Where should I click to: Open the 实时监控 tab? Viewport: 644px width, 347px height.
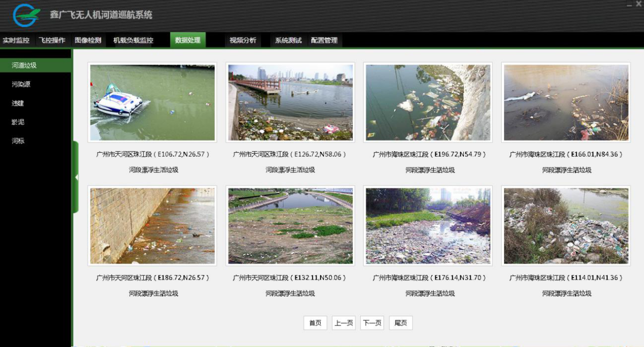click(16, 40)
